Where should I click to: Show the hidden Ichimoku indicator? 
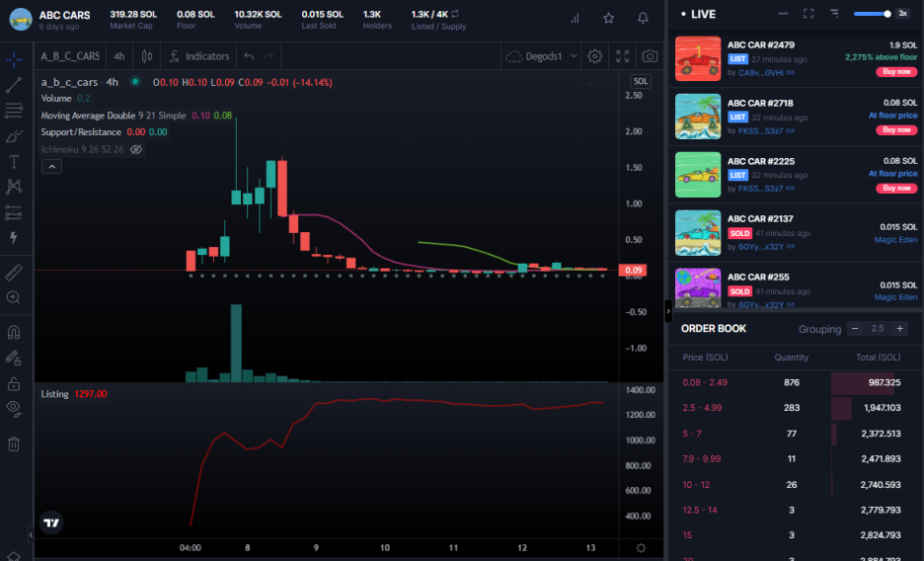point(136,149)
